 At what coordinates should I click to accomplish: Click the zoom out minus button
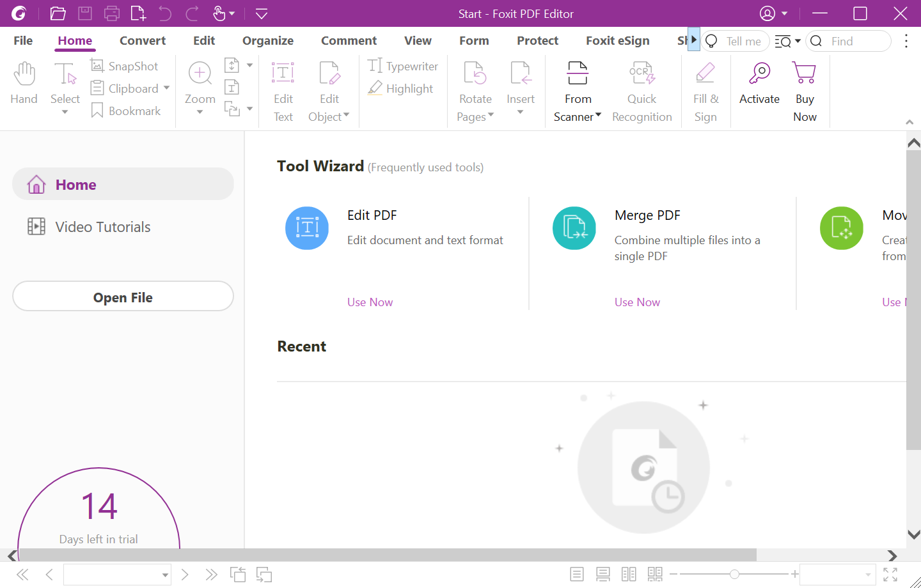coord(673,574)
